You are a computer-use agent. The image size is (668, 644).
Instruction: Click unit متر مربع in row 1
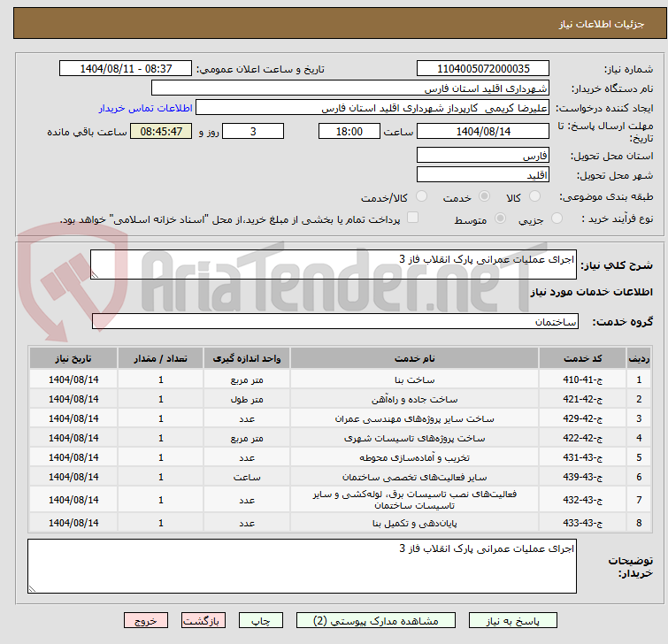pos(247,379)
